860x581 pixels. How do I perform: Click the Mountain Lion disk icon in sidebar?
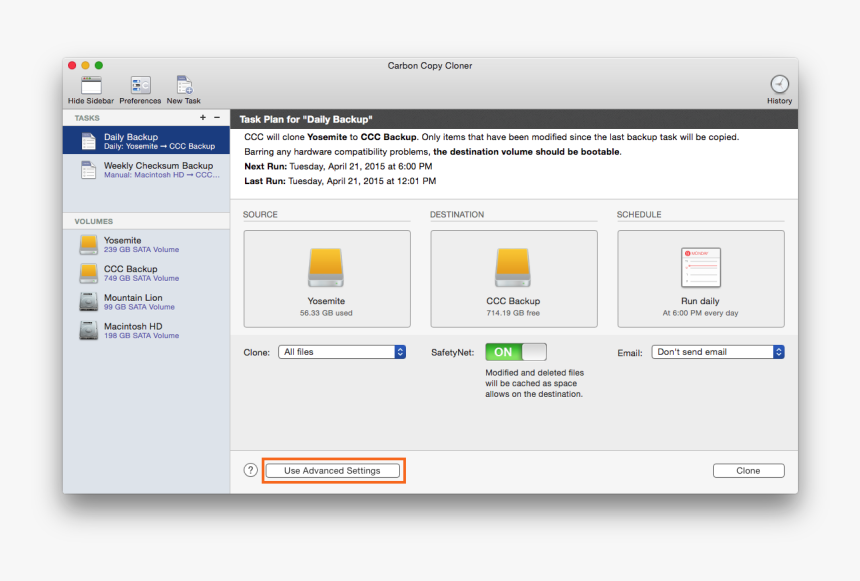click(x=89, y=302)
